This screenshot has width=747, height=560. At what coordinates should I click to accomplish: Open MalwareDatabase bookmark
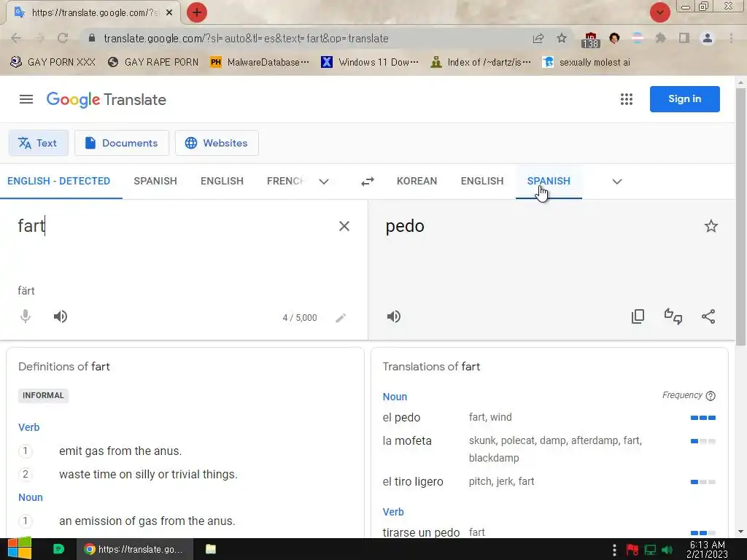(260, 63)
